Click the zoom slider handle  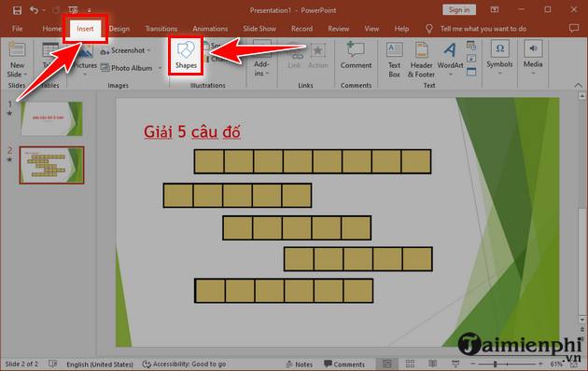tap(495, 364)
